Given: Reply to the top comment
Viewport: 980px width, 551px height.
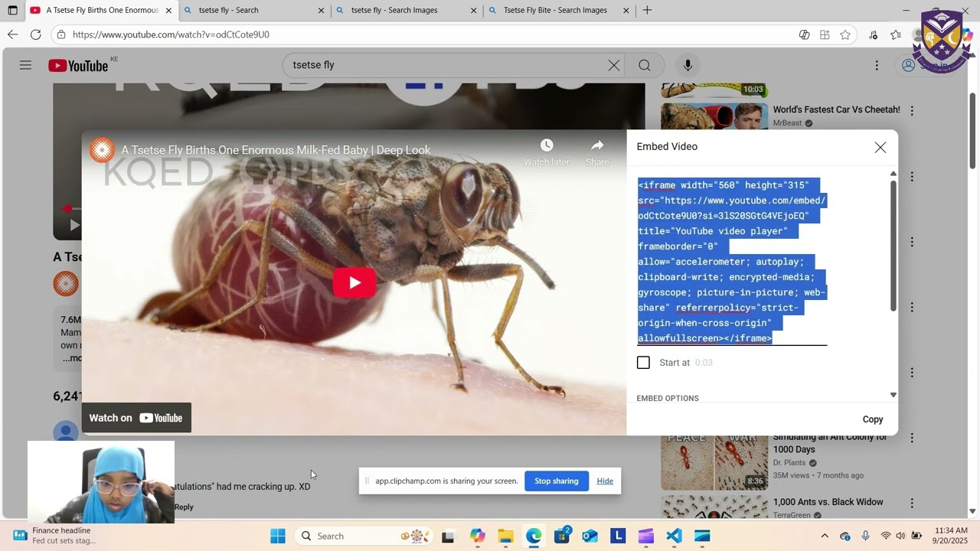Looking at the screenshot, I should point(184,507).
